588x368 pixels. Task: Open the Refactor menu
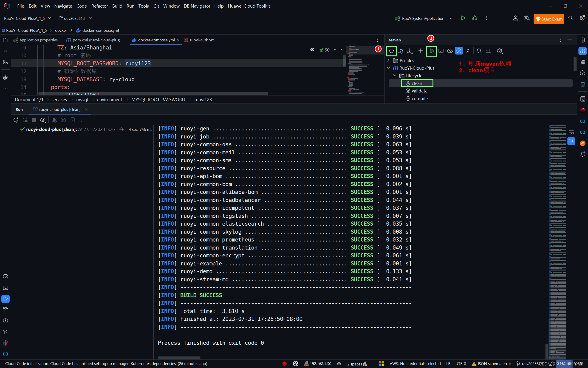click(x=99, y=6)
